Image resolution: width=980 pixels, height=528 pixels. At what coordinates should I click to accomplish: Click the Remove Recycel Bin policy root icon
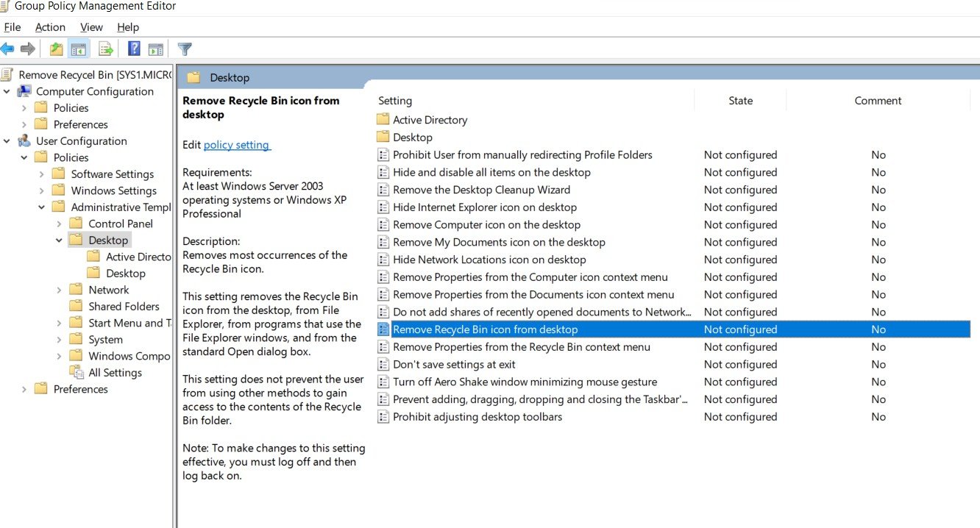(x=7, y=74)
